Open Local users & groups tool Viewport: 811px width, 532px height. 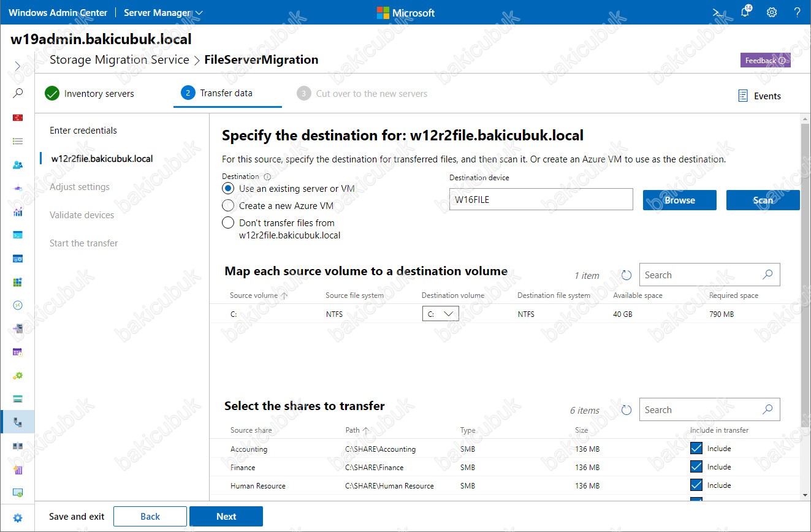[x=18, y=165]
